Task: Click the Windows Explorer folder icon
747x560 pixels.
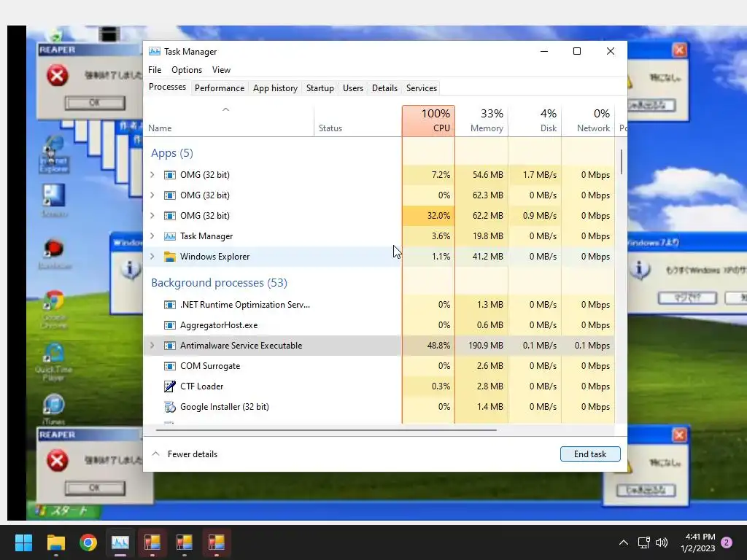Action: click(169, 257)
